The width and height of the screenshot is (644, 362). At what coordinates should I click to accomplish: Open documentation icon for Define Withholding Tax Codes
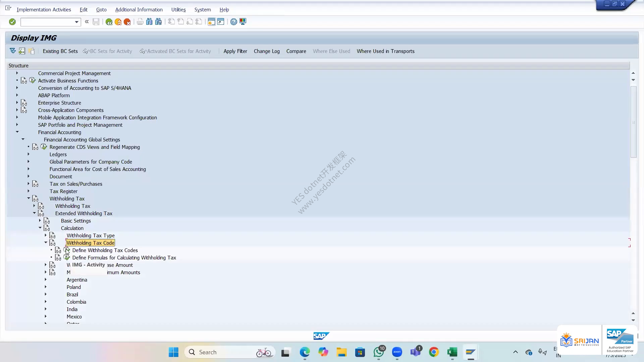coord(58,250)
